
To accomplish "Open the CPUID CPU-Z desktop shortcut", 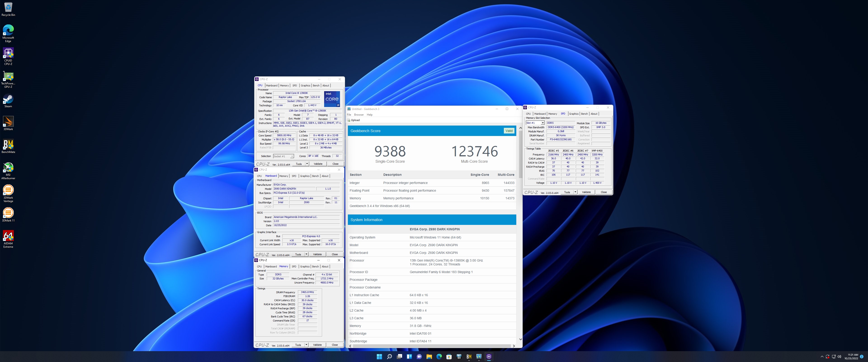I will (8, 56).
